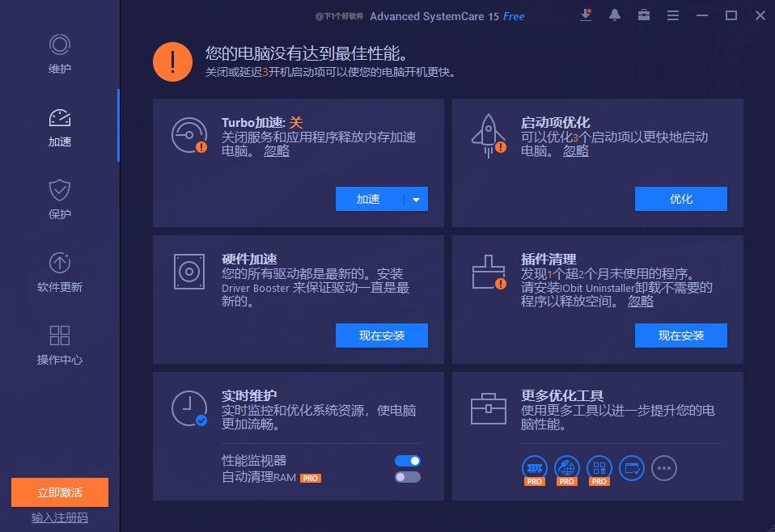Image resolution: width=775 pixels, height=532 pixels.
Task: Click the Turbo加速 disk icon
Action: click(189, 135)
